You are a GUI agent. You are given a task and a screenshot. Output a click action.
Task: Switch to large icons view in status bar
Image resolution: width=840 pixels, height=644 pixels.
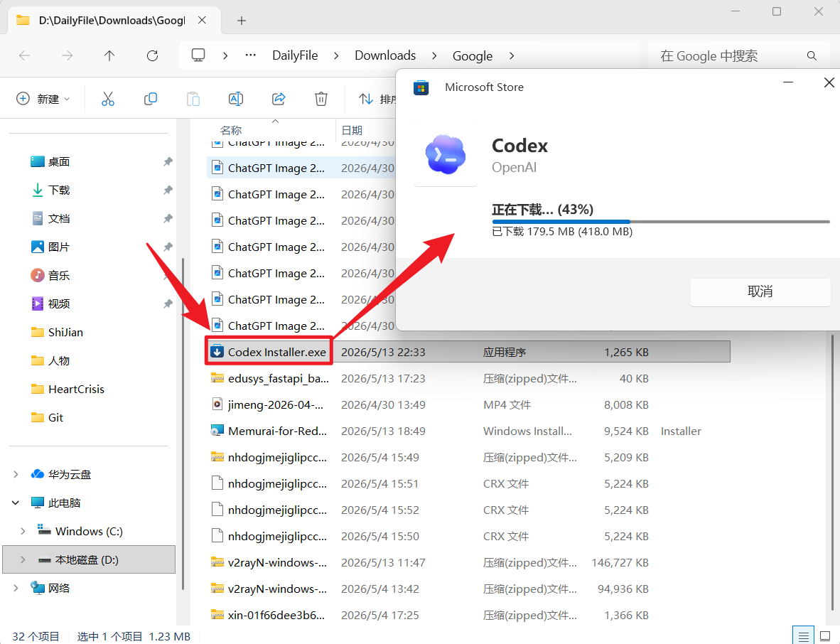pyautogui.click(x=825, y=636)
